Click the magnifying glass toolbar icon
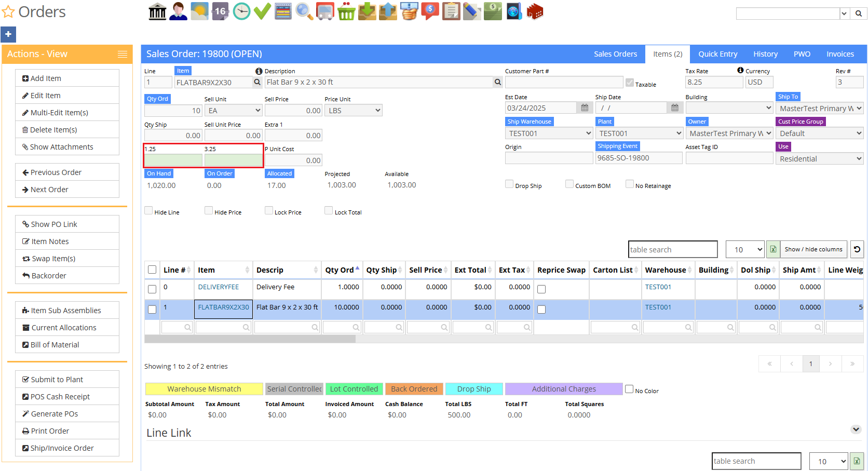868x471 pixels. point(304,11)
